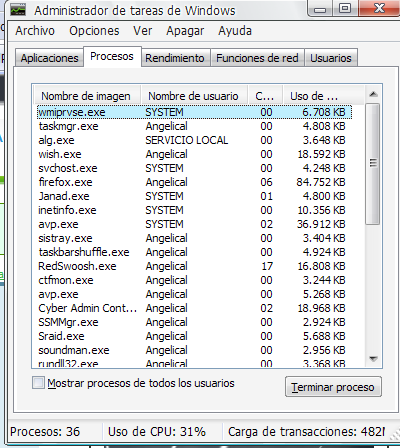Select the firefox.exe process
Image resolution: width=400 pixels, height=448 pixels.
click(x=194, y=182)
